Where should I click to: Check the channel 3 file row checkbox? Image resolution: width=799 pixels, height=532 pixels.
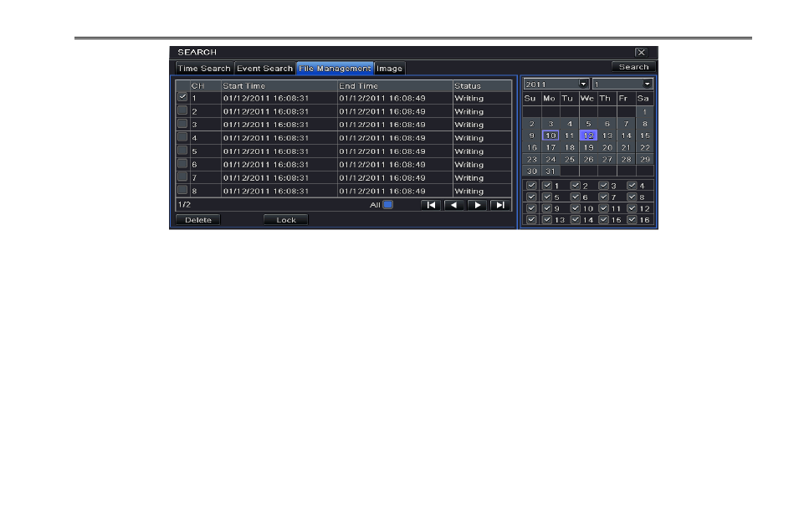click(182, 123)
